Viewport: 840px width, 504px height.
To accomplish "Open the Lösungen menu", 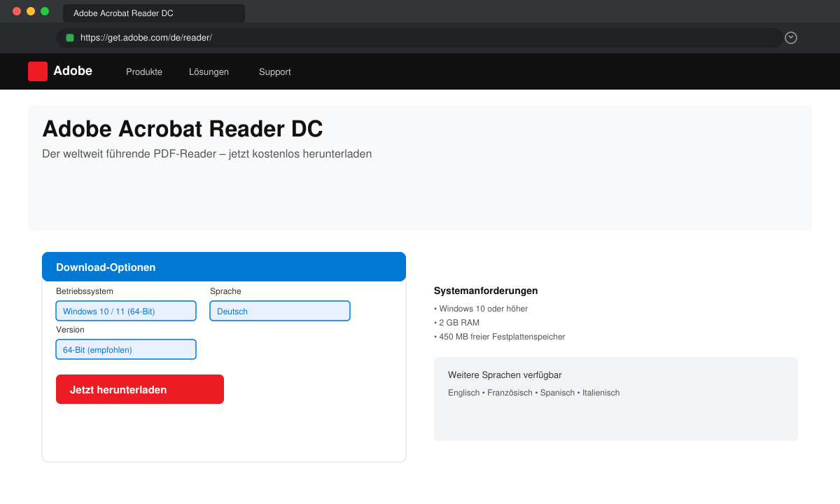I will click(x=209, y=71).
